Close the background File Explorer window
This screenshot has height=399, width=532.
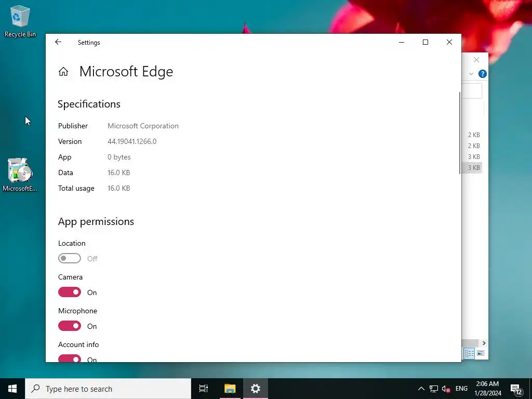(476, 60)
